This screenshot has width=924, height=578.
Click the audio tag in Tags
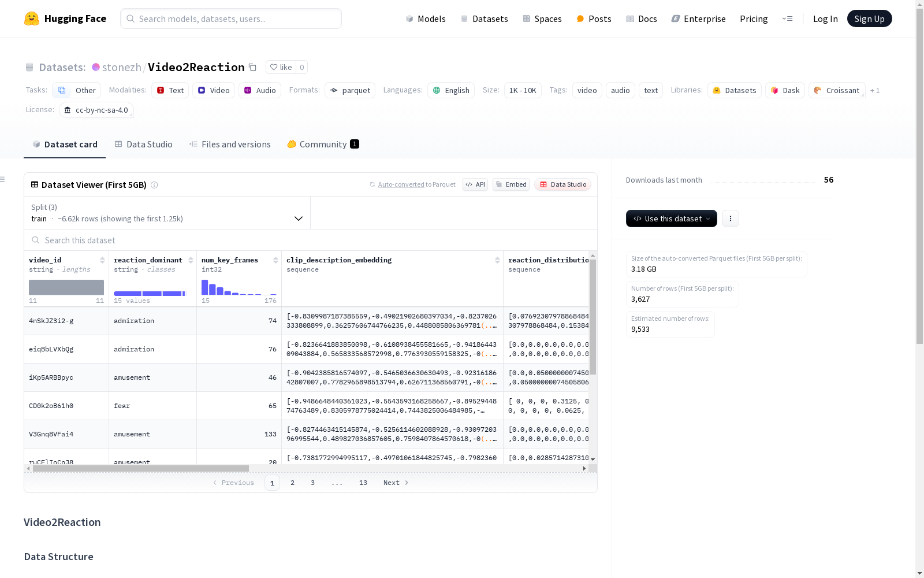[x=620, y=90]
